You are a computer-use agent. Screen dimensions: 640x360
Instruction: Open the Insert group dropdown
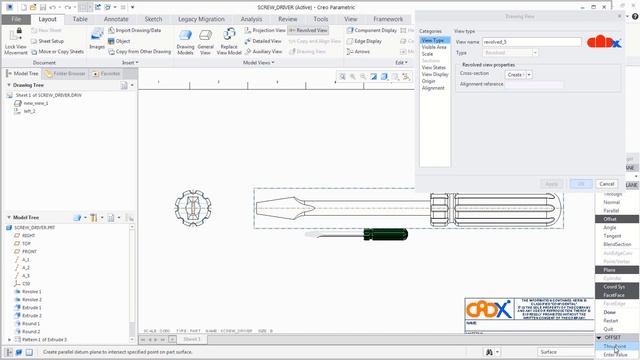(x=130, y=62)
